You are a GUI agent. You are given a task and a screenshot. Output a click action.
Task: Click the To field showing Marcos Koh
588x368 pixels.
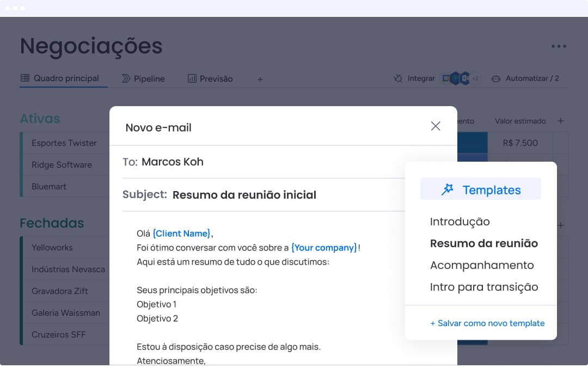[172, 162]
